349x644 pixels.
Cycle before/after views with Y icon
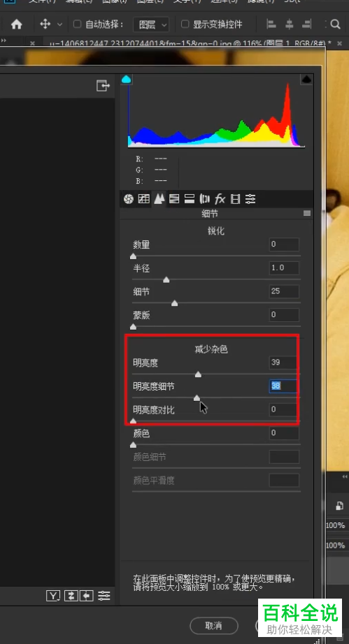(53, 596)
